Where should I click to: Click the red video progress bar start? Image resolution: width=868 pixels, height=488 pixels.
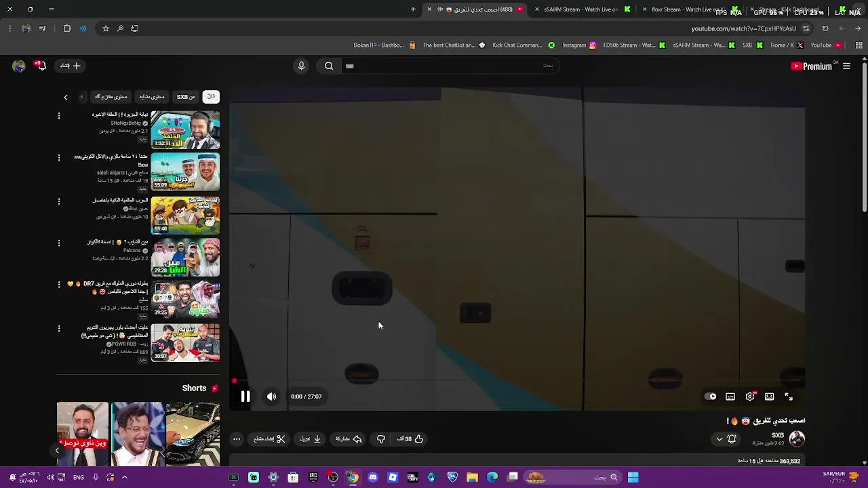coord(234,382)
